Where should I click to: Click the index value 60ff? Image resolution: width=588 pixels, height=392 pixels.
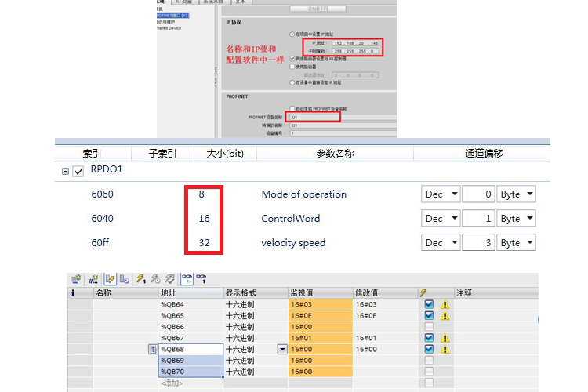coord(100,243)
